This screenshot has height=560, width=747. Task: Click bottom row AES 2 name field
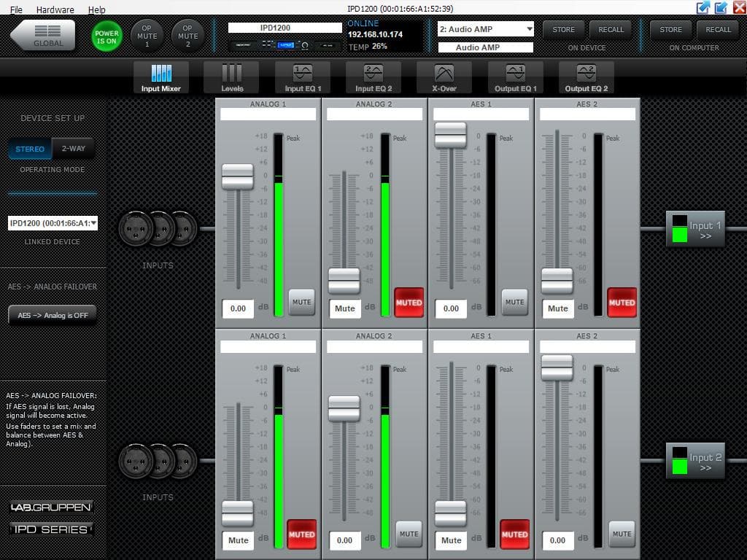pyautogui.click(x=587, y=346)
